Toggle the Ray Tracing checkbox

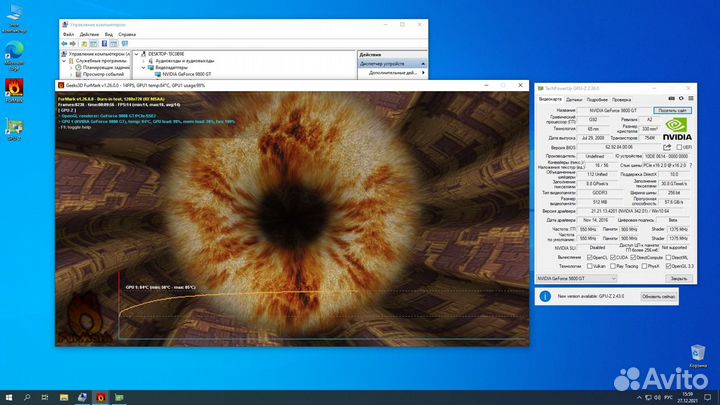point(613,266)
